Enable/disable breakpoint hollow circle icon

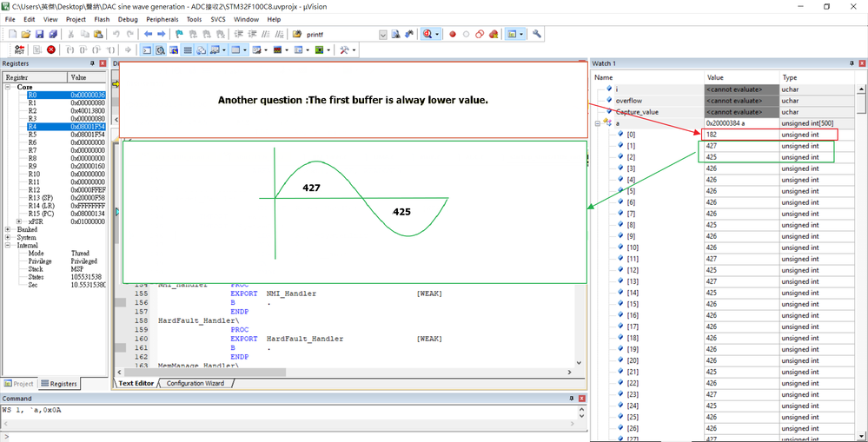click(466, 34)
